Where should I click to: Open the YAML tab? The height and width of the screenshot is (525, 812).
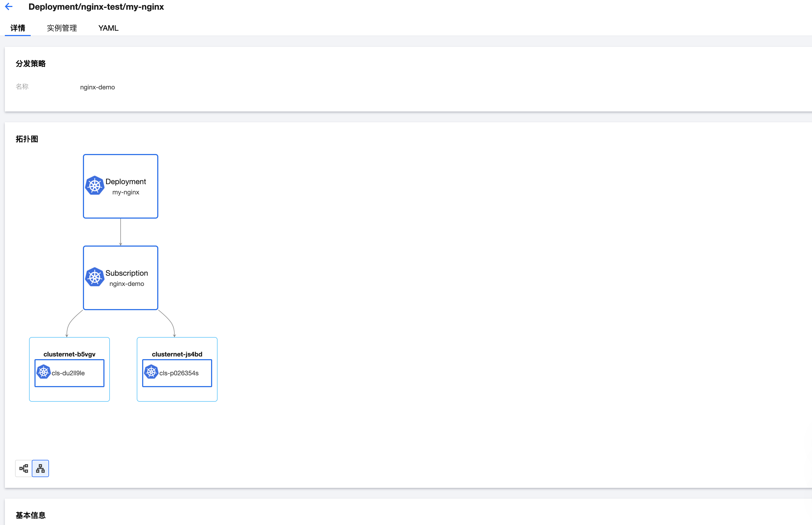tap(108, 28)
